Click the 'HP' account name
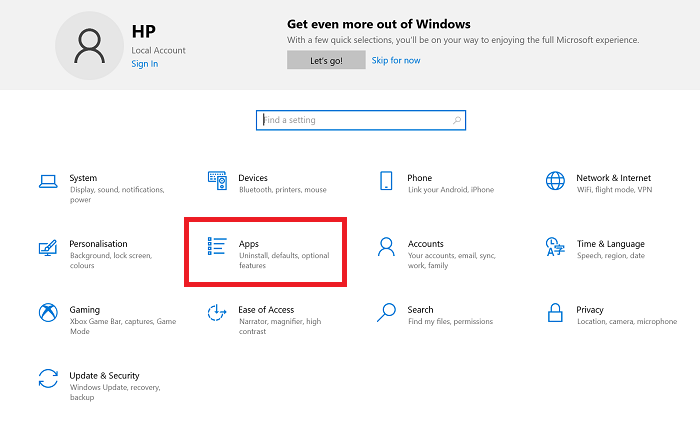700x422 pixels. (144, 31)
